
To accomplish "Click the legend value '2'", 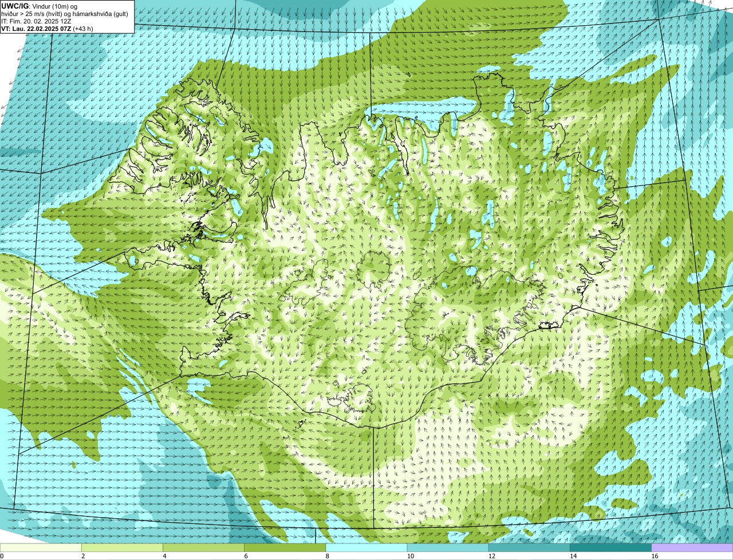I will (x=83, y=556).
